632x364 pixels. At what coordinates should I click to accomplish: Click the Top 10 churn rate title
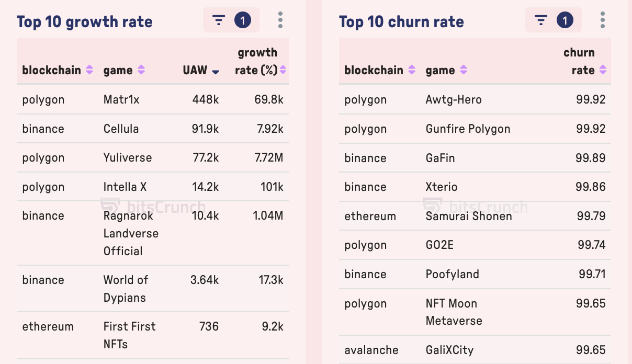(401, 22)
